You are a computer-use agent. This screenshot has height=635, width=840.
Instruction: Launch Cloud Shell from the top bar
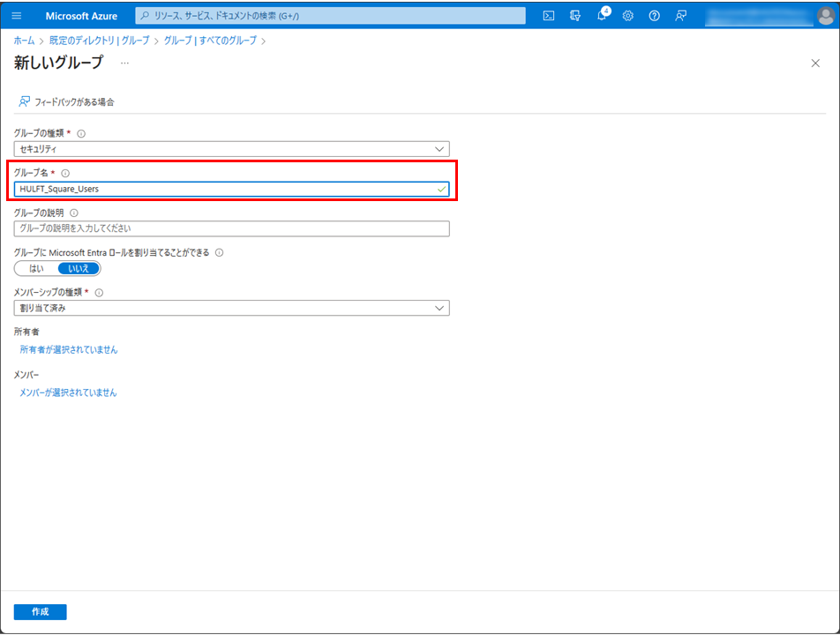548,16
